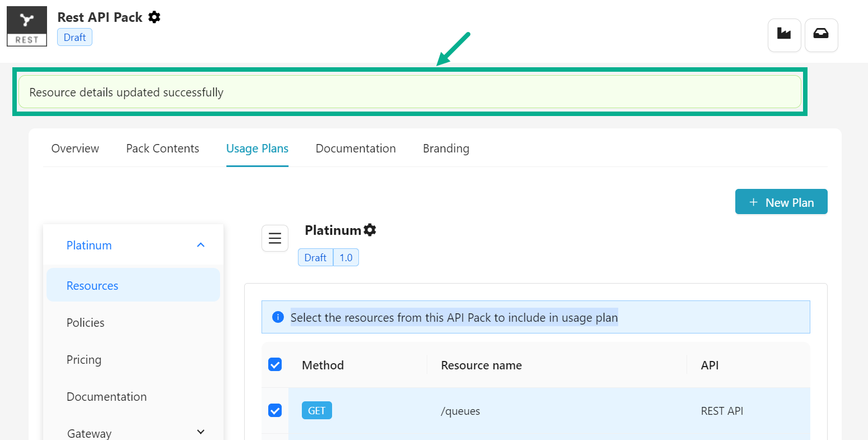Open settings gear next to Platinum heading
Viewport: 868px width, 440px height.
pyautogui.click(x=370, y=230)
